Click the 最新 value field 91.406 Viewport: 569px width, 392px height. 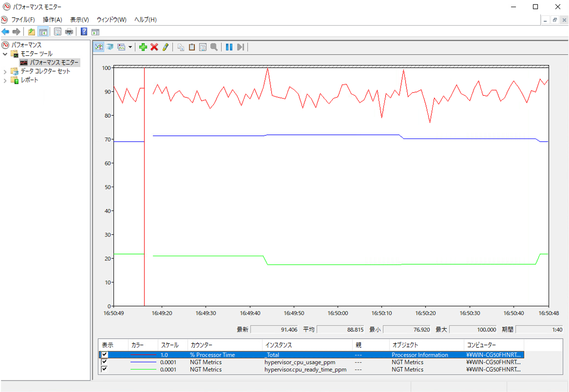point(274,330)
